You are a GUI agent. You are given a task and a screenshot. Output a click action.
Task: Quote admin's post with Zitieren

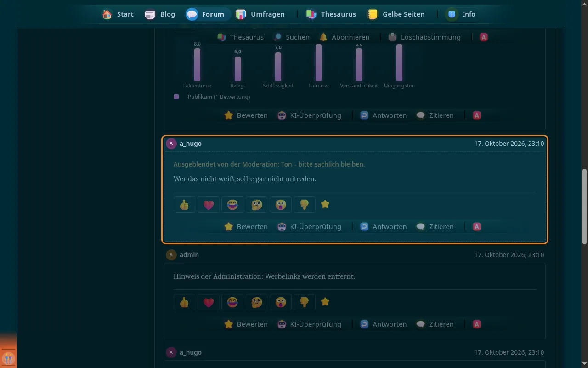click(x=435, y=324)
